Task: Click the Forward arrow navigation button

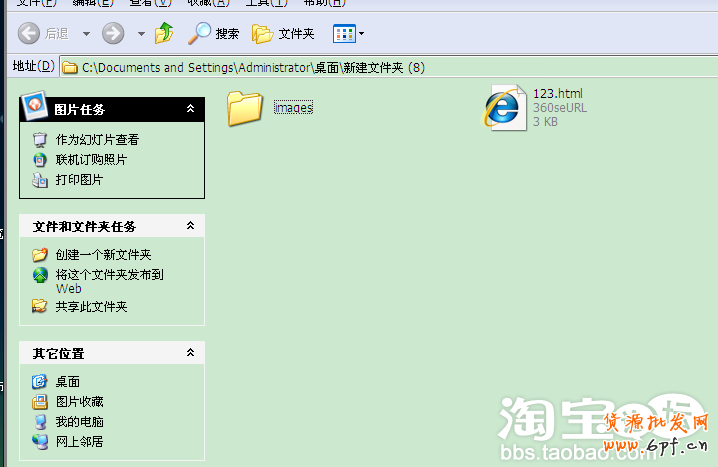Action: pyautogui.click(x=113, y=34)
